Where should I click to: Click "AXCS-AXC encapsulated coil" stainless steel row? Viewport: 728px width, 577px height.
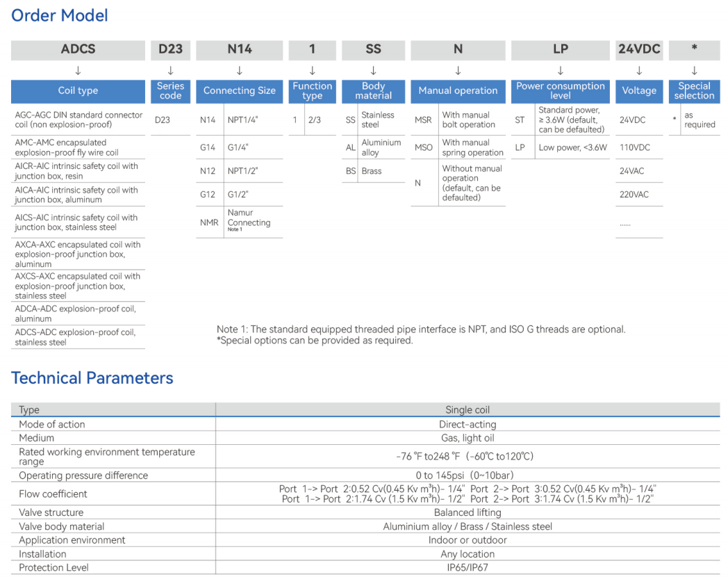tap(78, 286)
